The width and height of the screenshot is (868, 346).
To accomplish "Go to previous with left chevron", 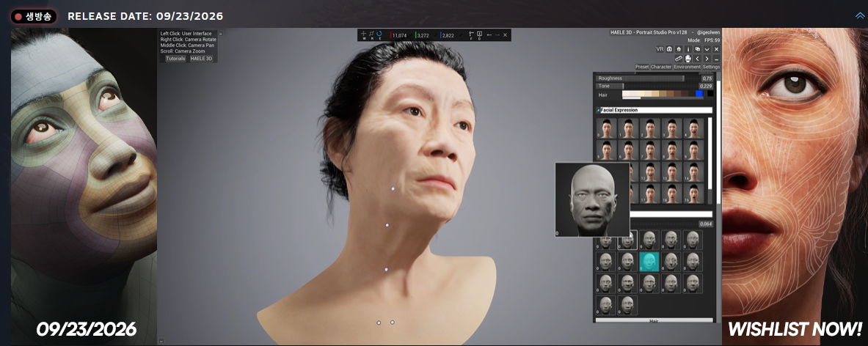I will (x=698, y=59).
